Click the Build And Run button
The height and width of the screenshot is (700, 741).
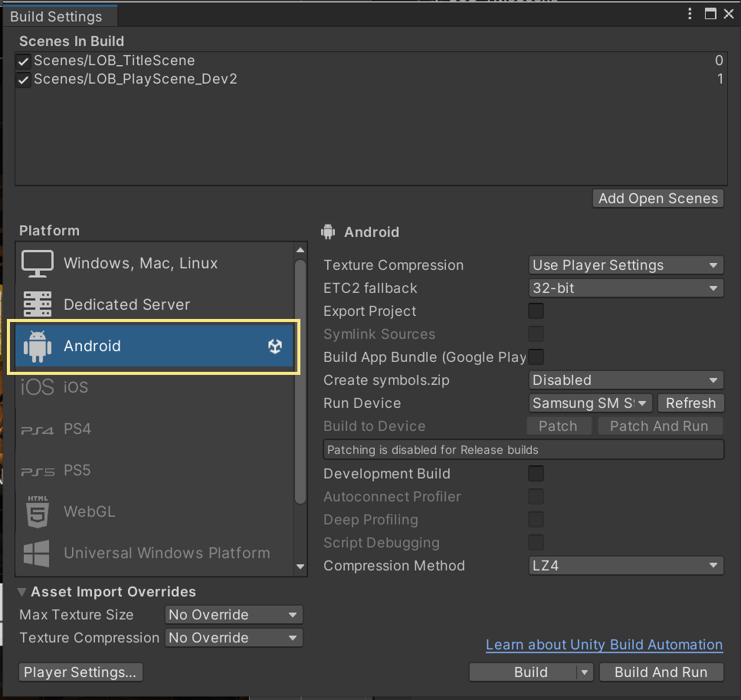click(661, 672)
